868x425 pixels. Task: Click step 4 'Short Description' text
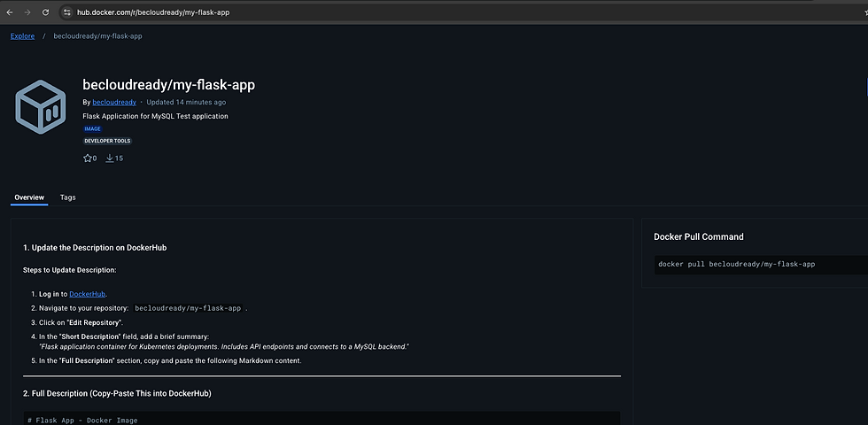coord(90,336)
